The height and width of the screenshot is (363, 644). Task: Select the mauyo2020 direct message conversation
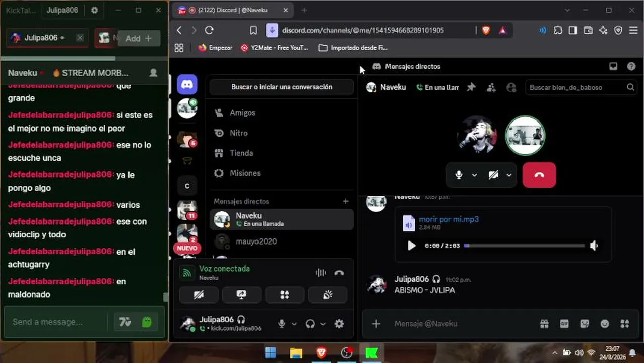[x=282, y=241]
